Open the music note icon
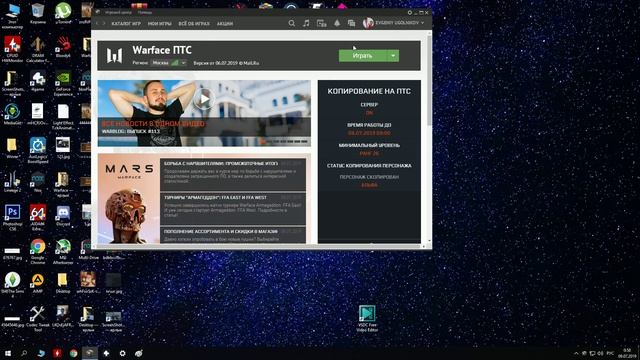The height and width of the screenshot is (360, 640). 306,23
